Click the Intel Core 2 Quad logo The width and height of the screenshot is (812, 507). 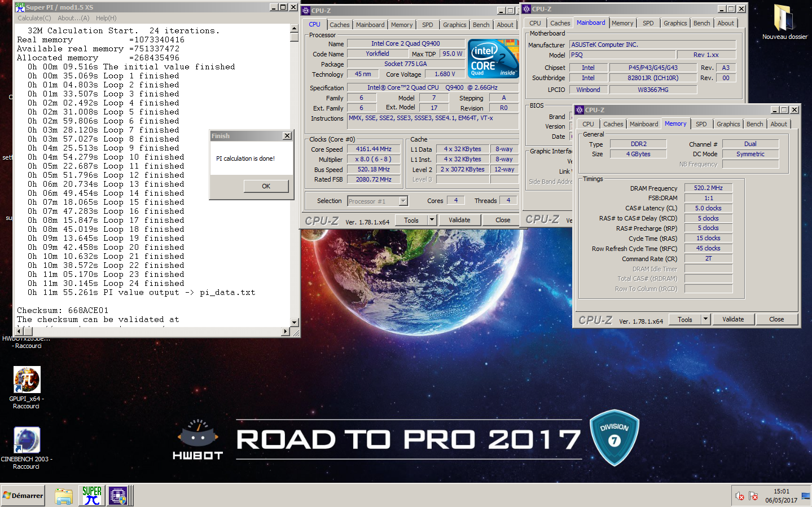tap(493, 58)
